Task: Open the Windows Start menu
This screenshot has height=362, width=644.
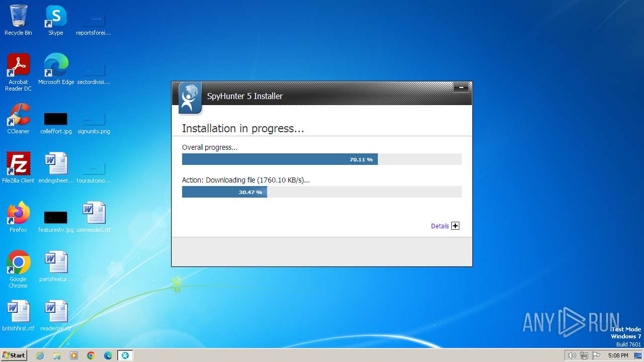Action: (x=14, y=355)
